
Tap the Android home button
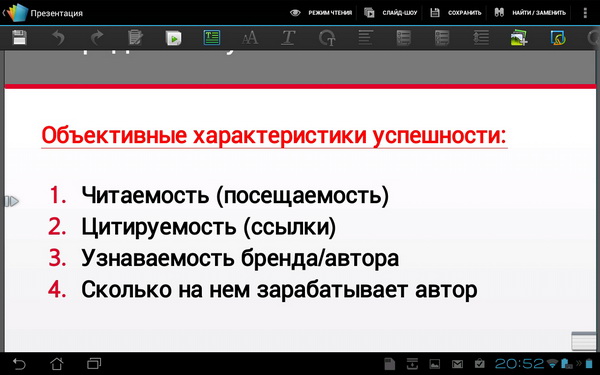tap(57, 364)
